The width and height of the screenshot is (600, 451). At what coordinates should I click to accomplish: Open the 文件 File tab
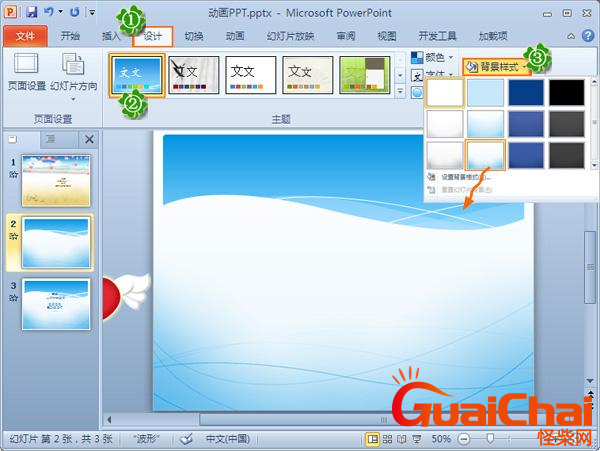coord(25,36)
